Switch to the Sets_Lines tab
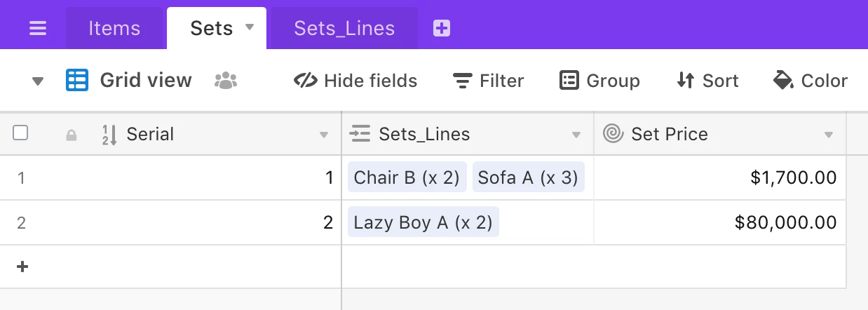The image size is (868, 310). point(344,29)
